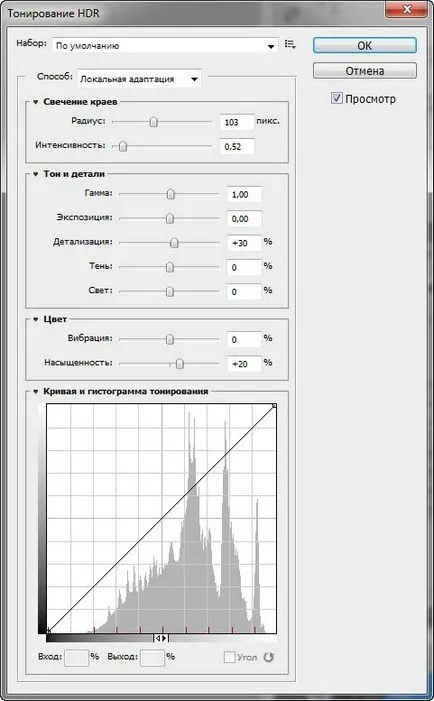Click the OK button
Viewport: 434px width, 701px height.
(365, 46)
